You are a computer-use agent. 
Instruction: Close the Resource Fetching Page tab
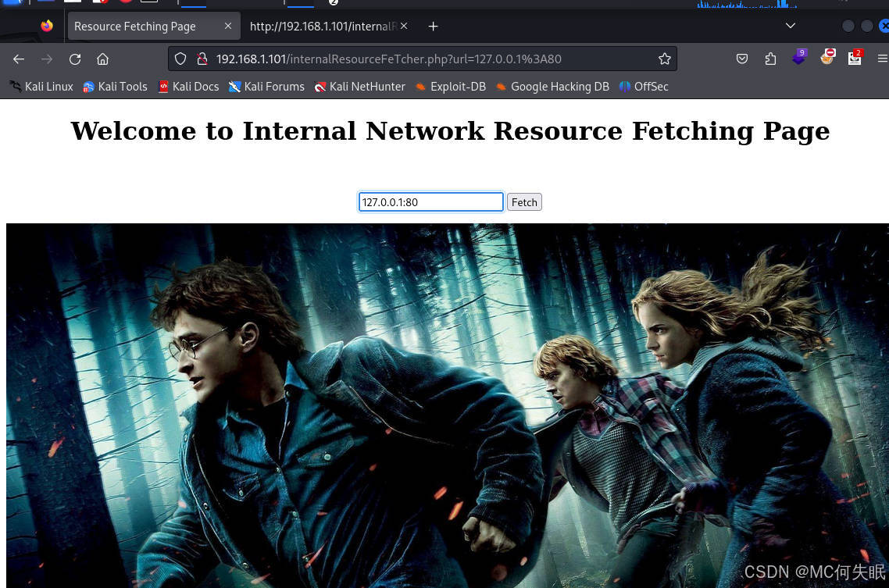[228, 26]
